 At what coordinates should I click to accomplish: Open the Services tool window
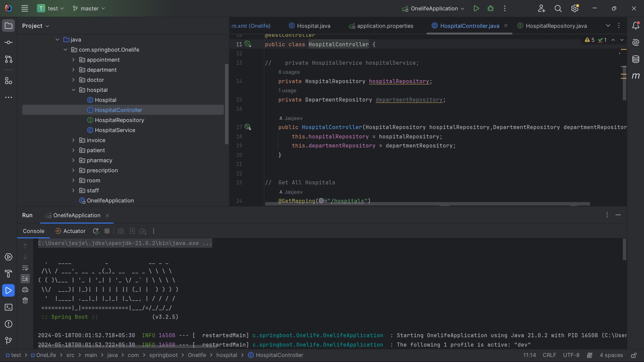[x=9, y=257]
